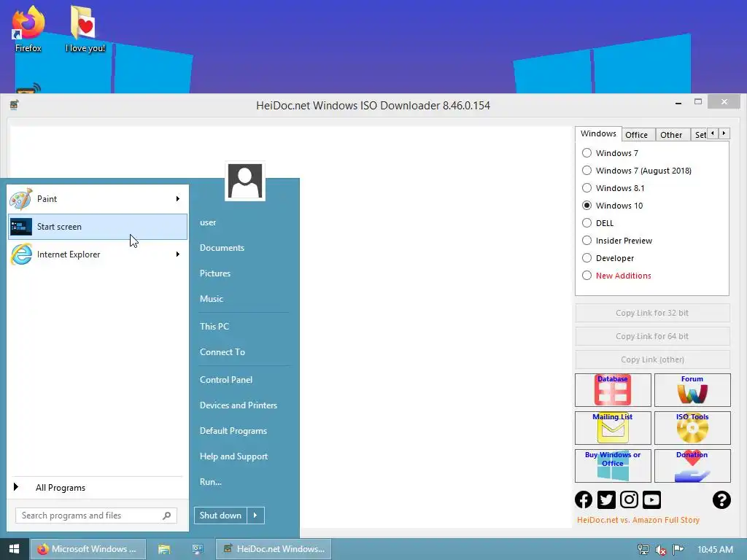Click the Windows Start button

[x=15, y=549]
